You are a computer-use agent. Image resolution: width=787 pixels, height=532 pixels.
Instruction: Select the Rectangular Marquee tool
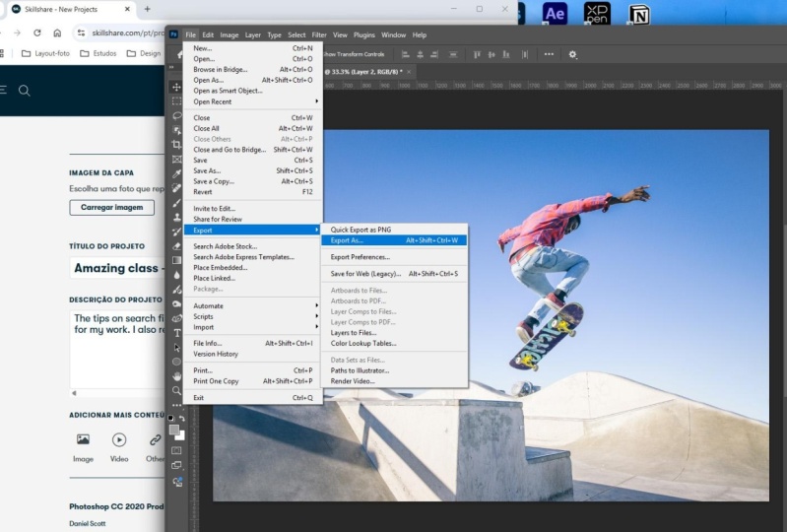176,101
